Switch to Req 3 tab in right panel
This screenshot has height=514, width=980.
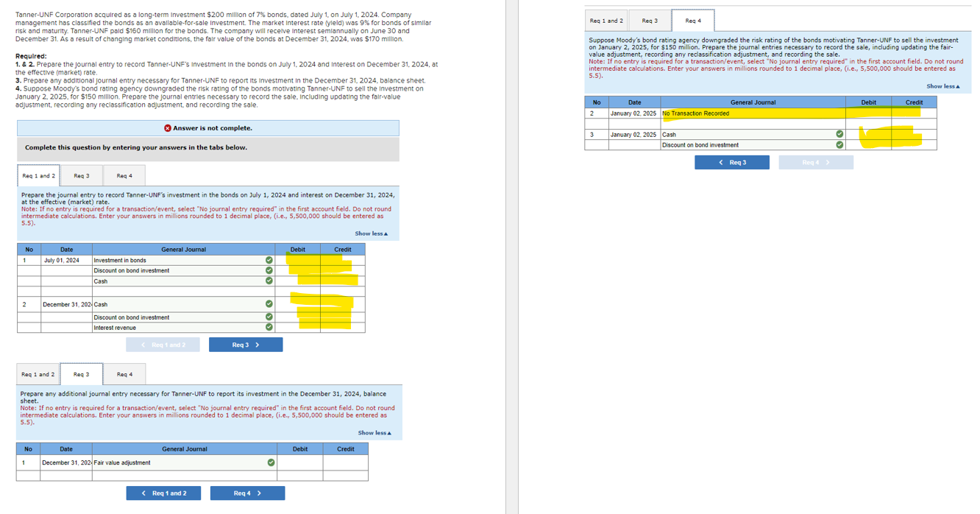[x=650, y=21]
